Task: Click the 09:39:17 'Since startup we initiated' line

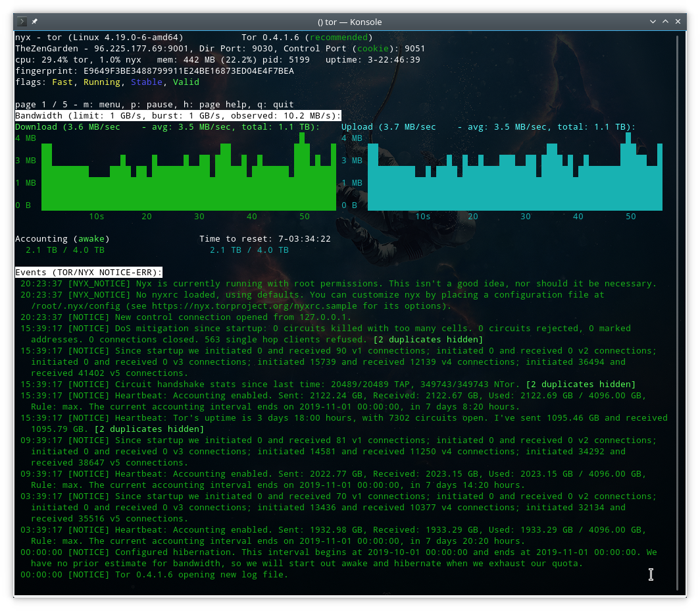Action: [x=338, y=451]
